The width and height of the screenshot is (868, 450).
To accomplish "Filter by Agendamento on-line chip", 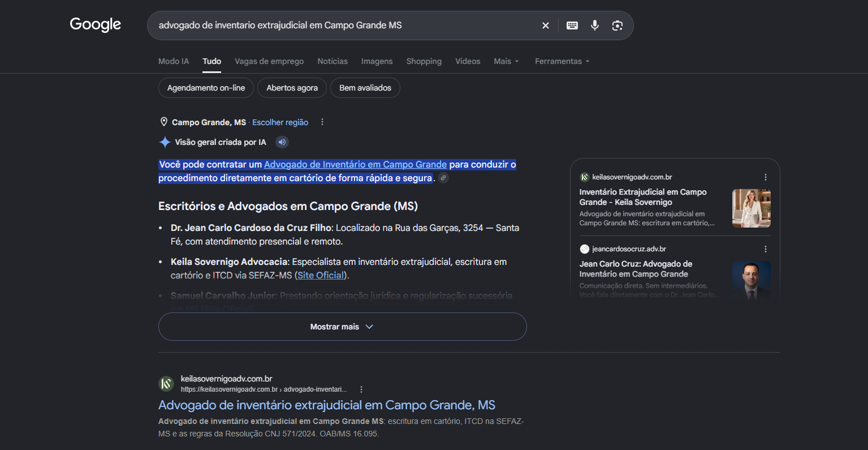I will coord(206,88).
